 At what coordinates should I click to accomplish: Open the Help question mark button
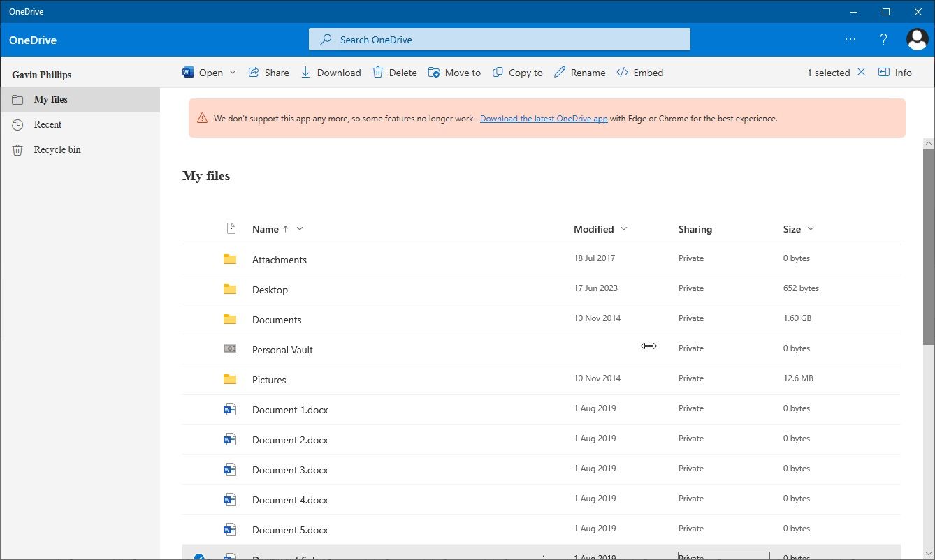(883, 39)
